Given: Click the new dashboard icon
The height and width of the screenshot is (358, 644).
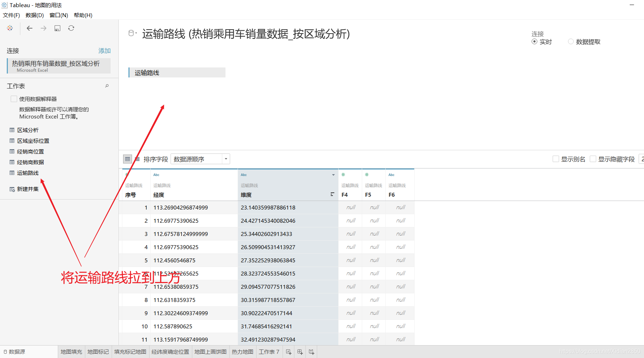Looking at the screenshot, I should 300,352.
